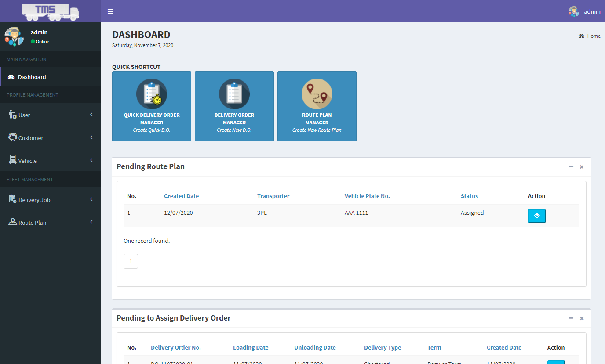Click admin avatar in top bar
Image resolution: width=605 pixels, height=364 pixels.
[574, 11]
